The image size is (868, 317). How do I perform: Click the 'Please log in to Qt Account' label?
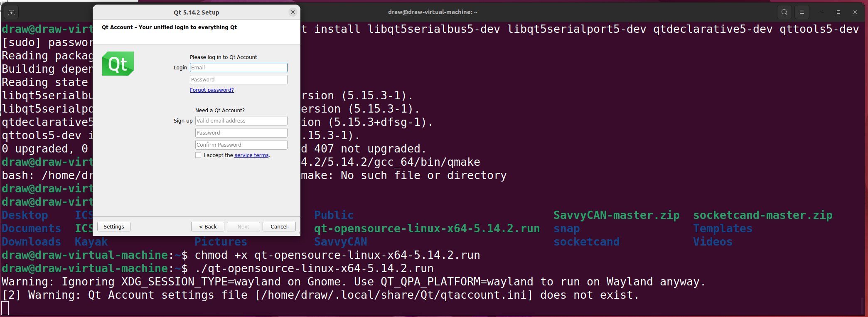tap(224, 57)
